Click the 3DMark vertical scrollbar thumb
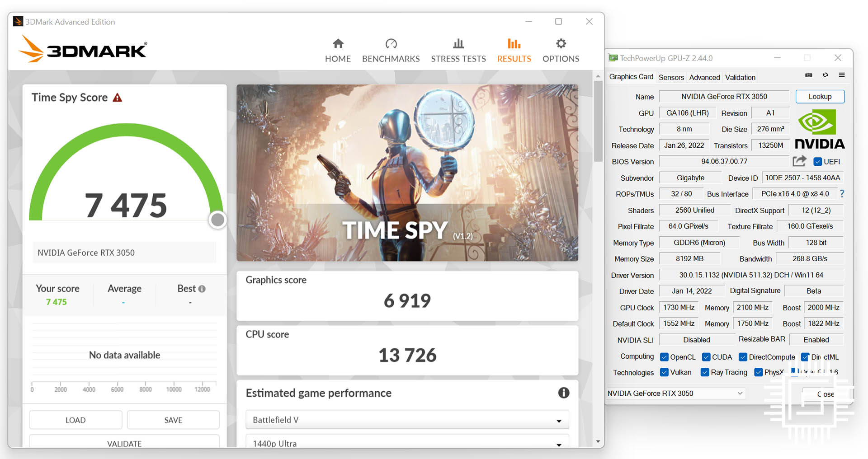This screenshot has width=868, height=459. point(598,121)
